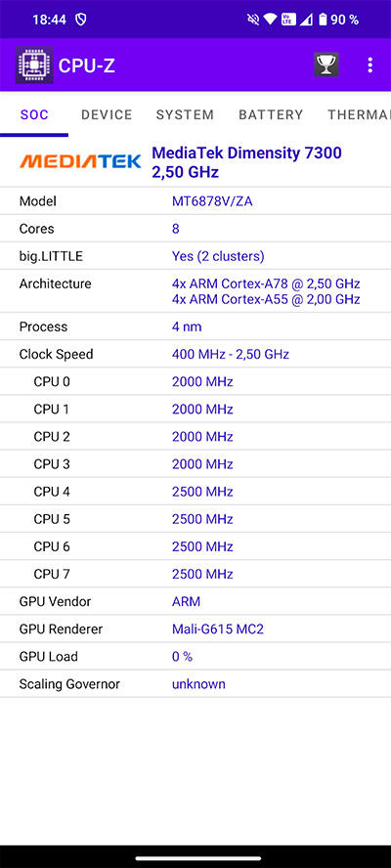Open the BATTERY tab
Screen dimensions: 391x868
pyautogui.click(x=271, y=115)
